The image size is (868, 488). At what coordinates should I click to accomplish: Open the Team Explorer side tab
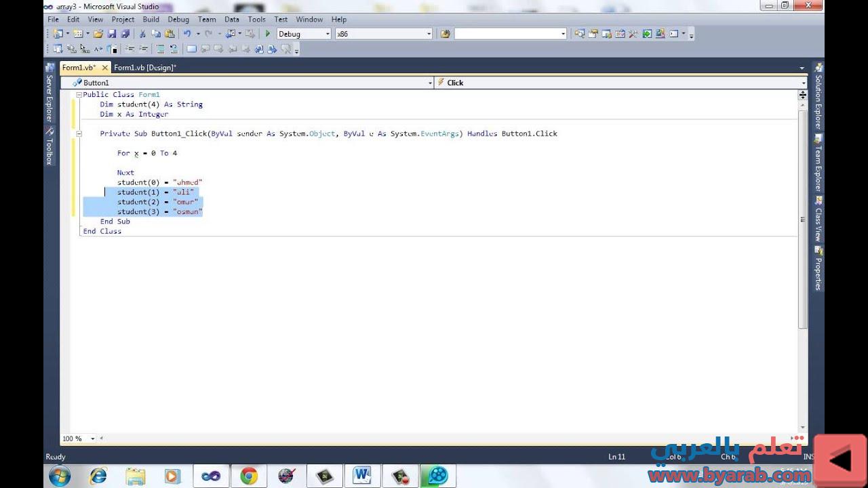(x=818, y=163)
